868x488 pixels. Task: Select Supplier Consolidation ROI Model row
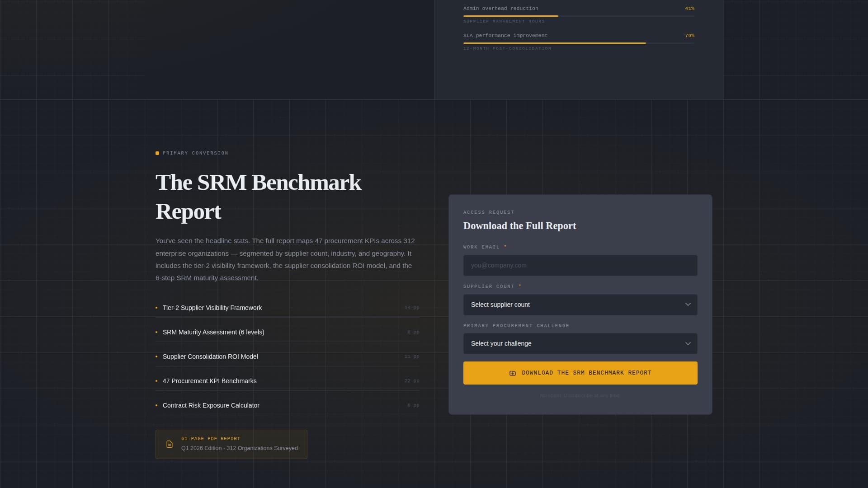click(288, 357)
